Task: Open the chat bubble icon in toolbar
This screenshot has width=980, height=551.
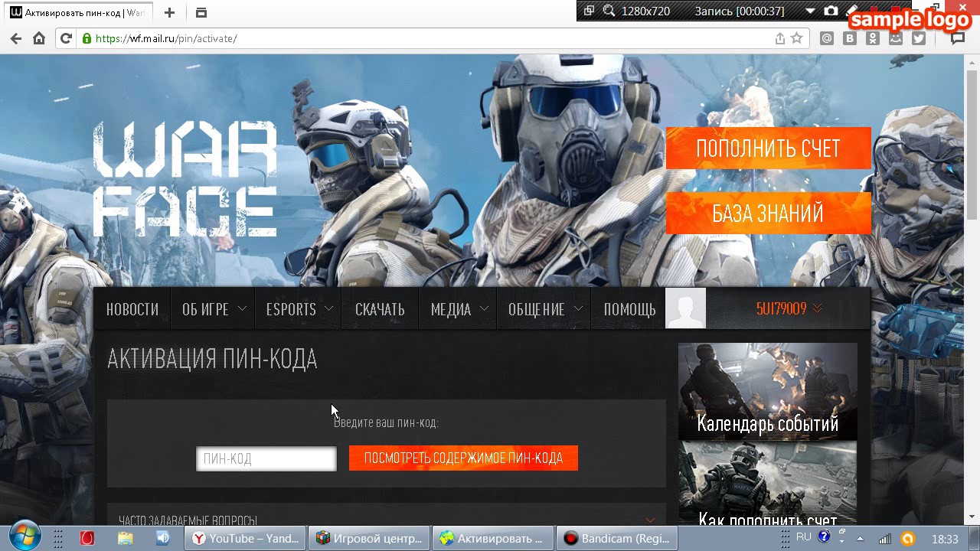Action: pos(958,38)
